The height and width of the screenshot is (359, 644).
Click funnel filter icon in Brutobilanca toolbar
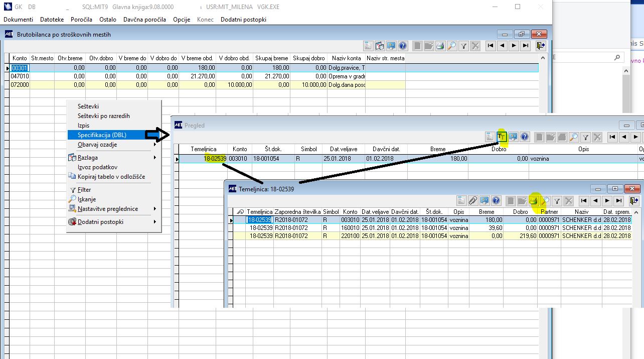tap(464, 46)
